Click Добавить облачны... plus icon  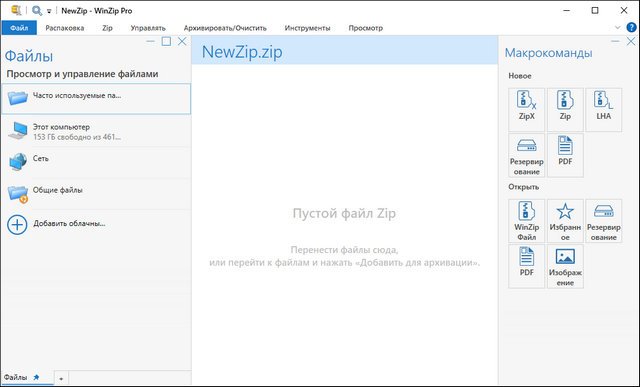click(17, 225)
